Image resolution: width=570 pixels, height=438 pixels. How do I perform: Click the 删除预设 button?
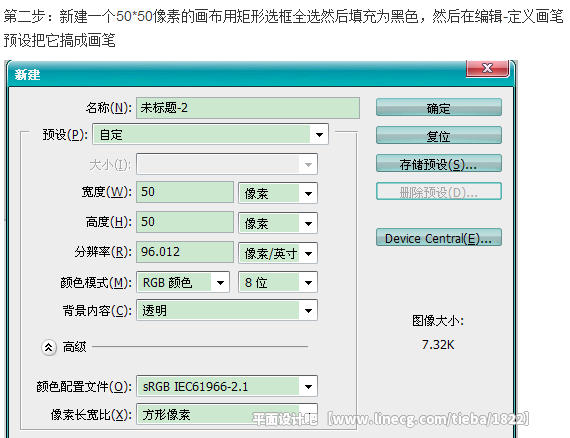coord(439,192)
